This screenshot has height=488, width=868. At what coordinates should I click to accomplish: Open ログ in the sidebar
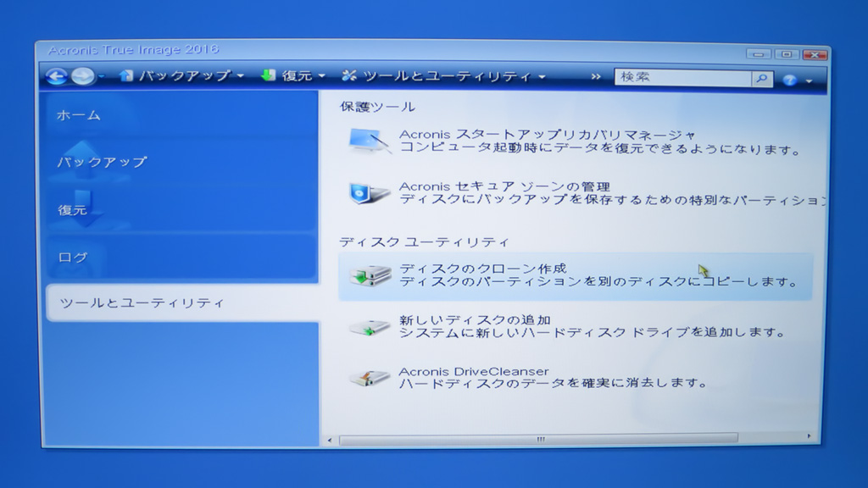tap(181, 256)
